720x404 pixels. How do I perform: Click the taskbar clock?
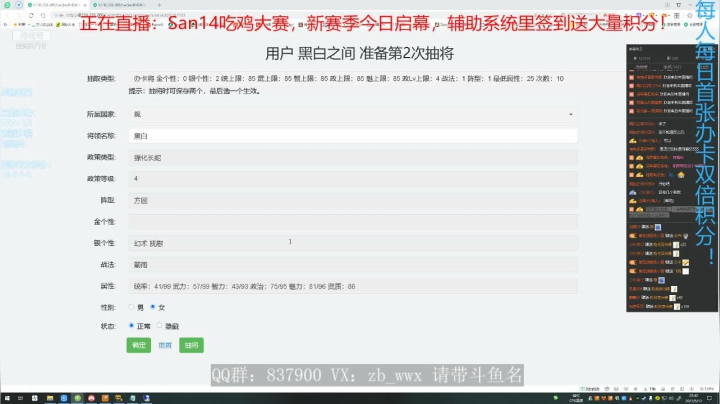[x=694, y=398]
